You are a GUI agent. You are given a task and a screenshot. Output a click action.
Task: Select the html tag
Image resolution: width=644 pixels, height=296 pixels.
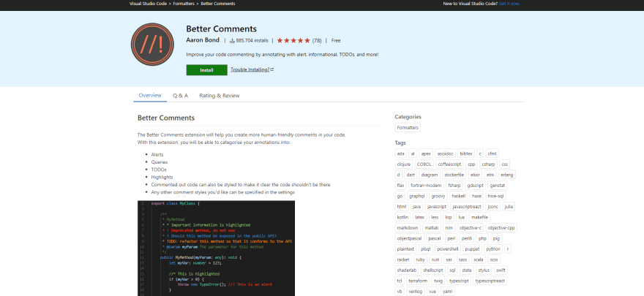401,207
